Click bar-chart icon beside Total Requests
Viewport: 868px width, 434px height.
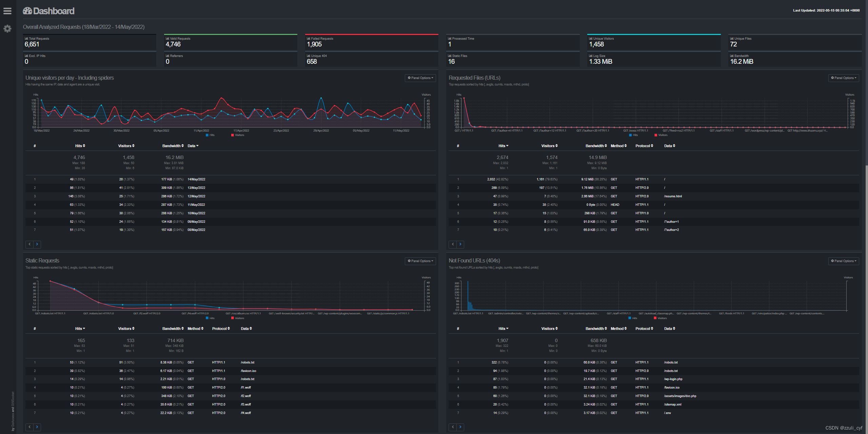point(26,39)
